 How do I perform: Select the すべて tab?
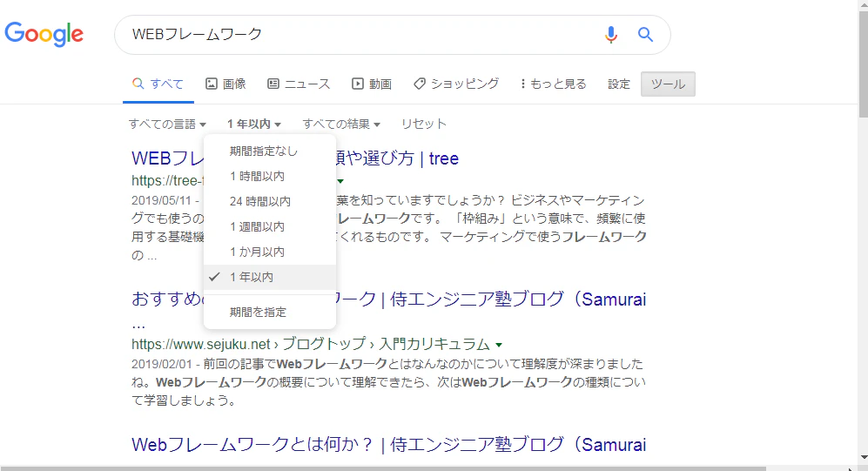coord(158,84)
